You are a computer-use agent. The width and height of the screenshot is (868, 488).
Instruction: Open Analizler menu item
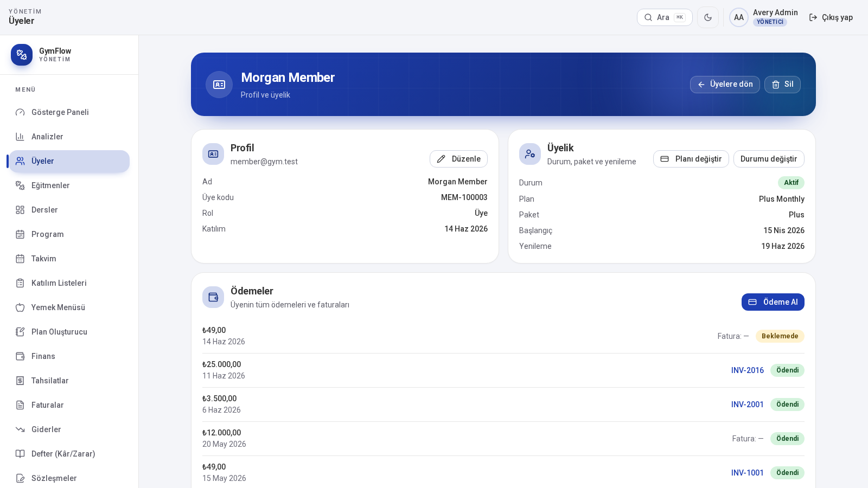coord(69,137)
